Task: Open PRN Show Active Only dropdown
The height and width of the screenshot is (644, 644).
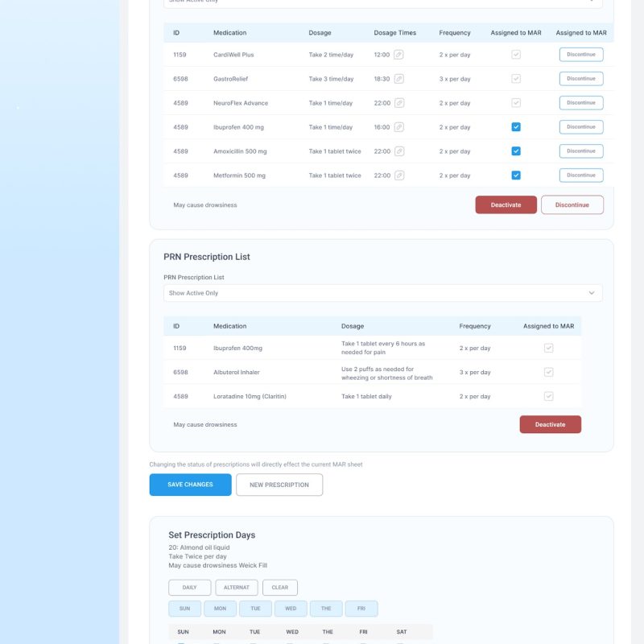Action: [382, 293]
